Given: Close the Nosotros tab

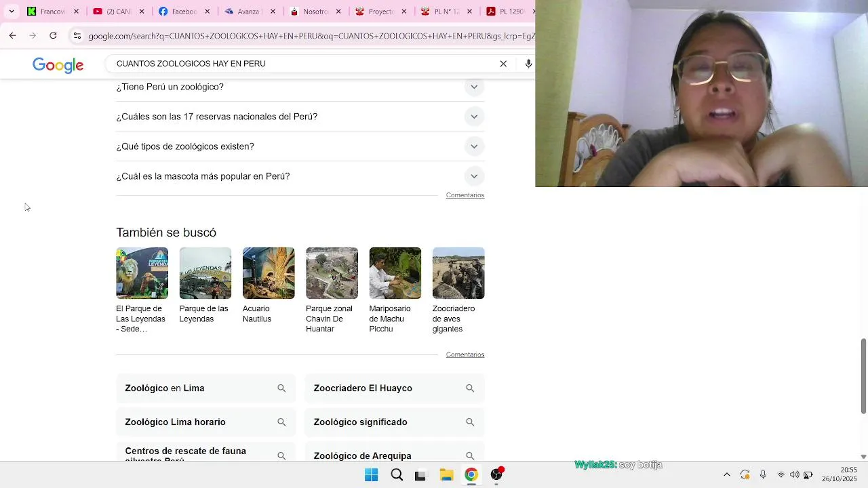Looking at the screenshot, I should [x=338, y=12].
